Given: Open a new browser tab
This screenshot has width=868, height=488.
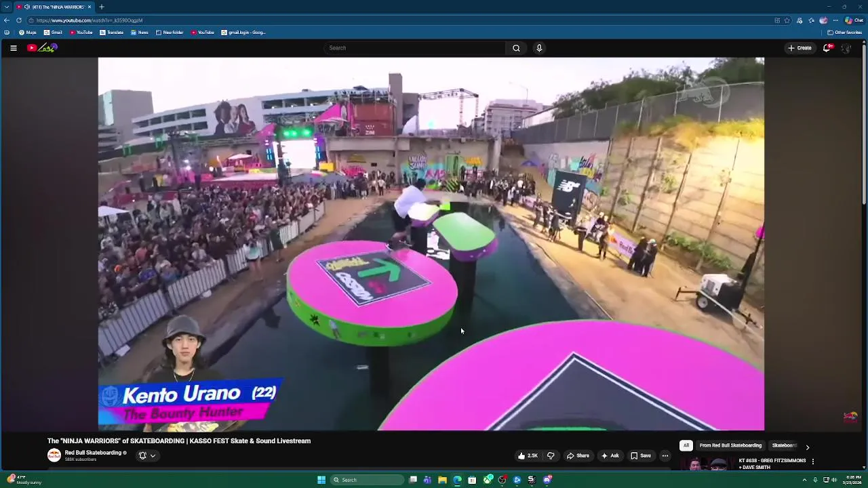Looking at the screenshot, I should point(101,7).
